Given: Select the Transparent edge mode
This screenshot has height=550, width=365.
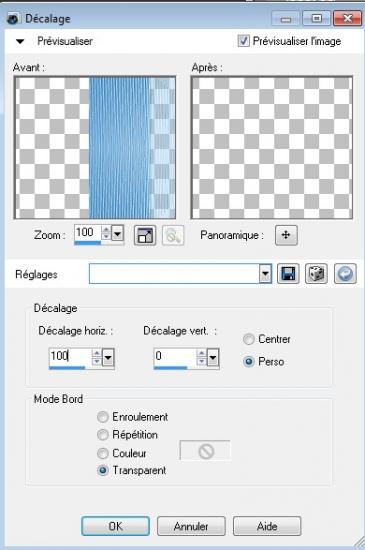Looking at the screenshot, I should 103,470.
